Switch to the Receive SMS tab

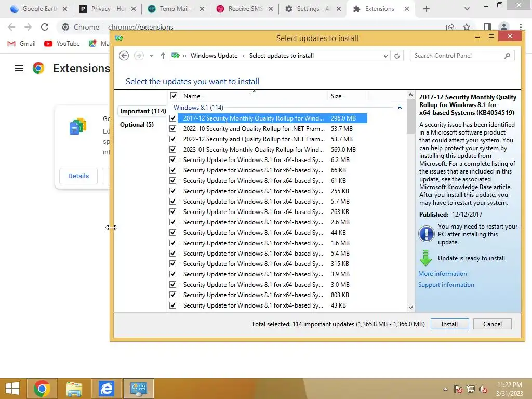pos(244,9)
